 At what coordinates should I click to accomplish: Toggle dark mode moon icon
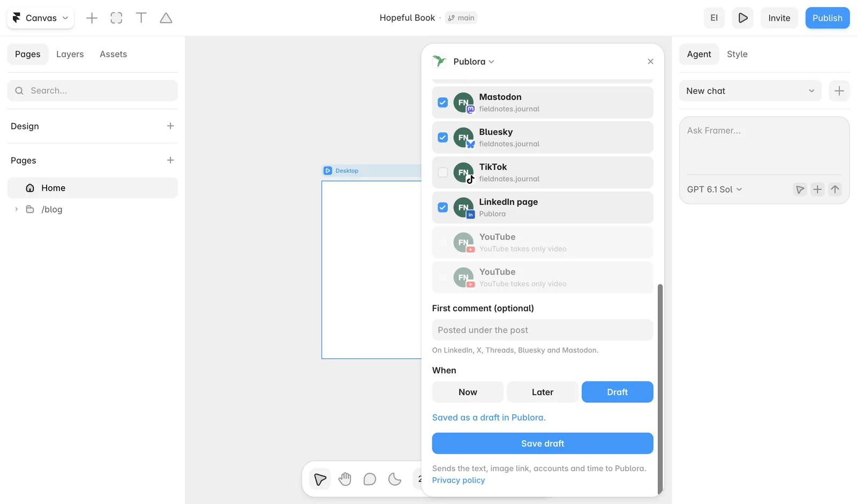point(395,479)
